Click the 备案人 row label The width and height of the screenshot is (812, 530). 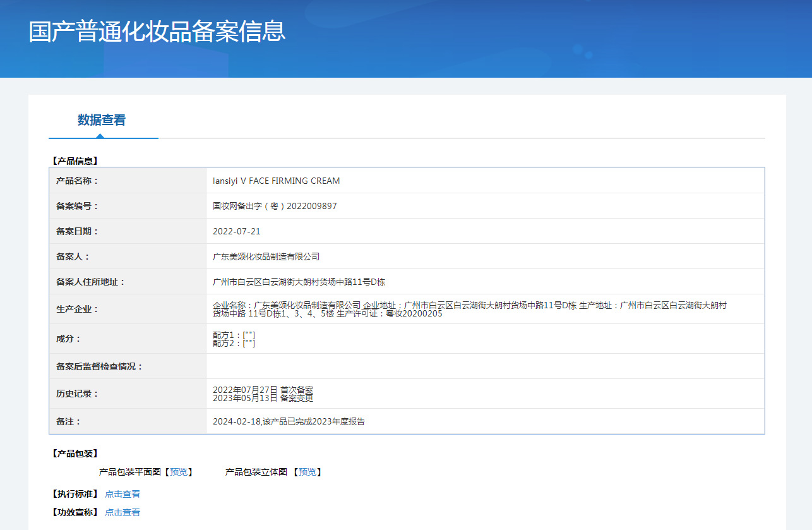click(73, 256)
